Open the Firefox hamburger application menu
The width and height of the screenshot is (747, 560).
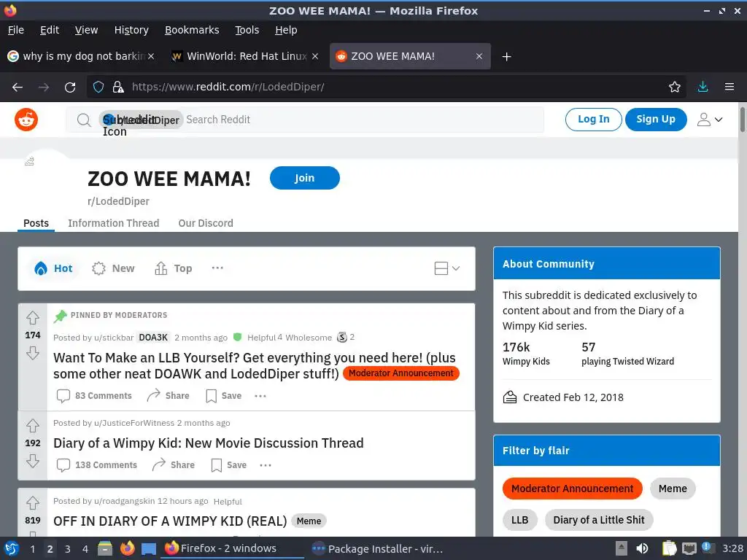(x=729, y=87)
